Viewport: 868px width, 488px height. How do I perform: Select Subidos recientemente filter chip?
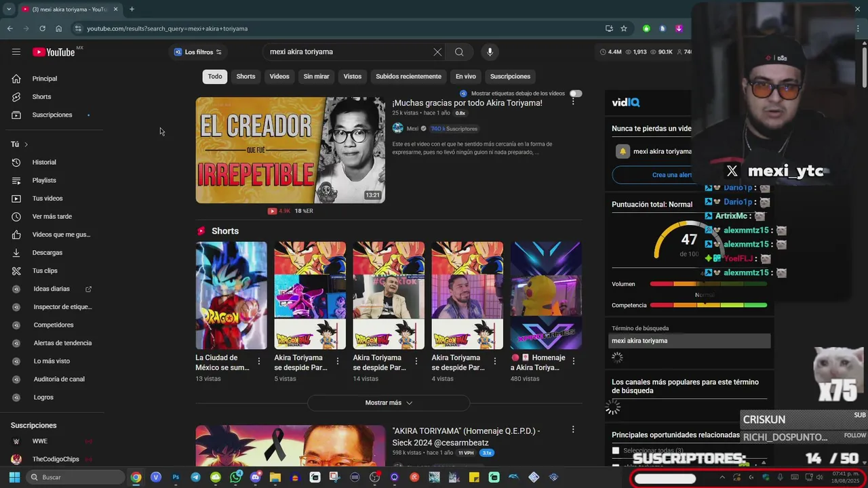coord(408,77)
